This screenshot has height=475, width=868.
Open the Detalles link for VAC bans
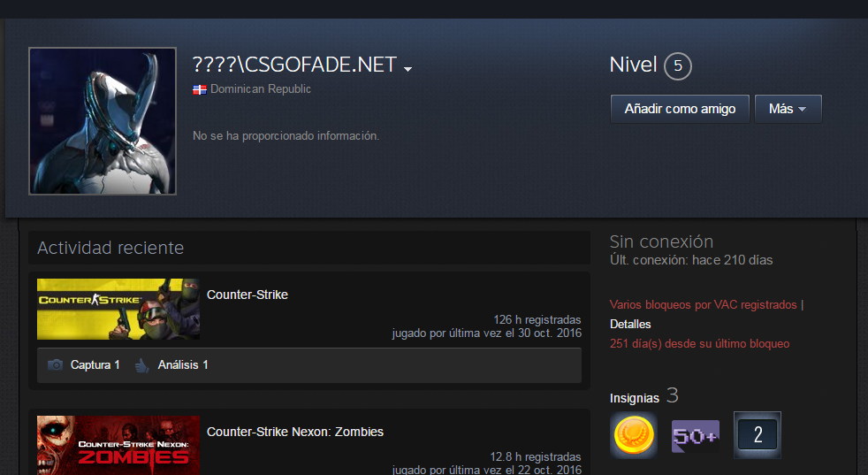(630, 325)
